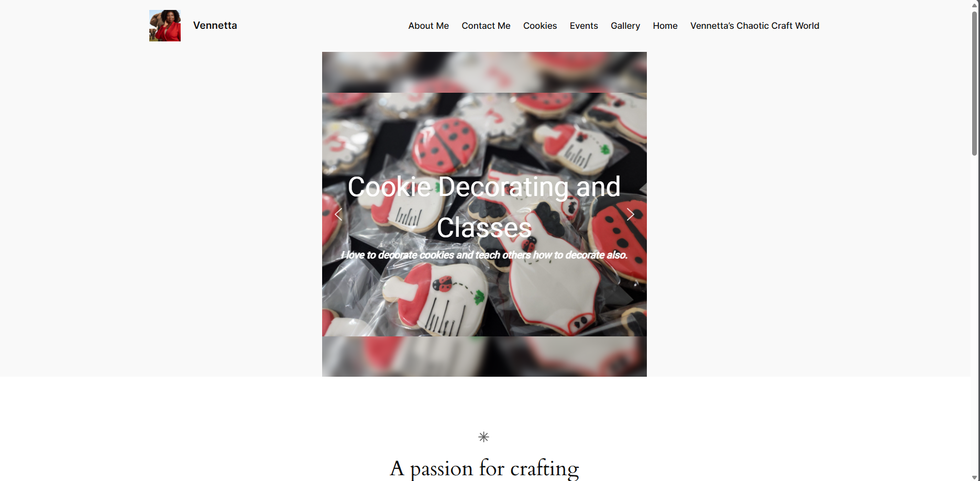This screenshot has height=481, width=980.
Task: Open the Contact Me page
Action: tap(486, 26)
